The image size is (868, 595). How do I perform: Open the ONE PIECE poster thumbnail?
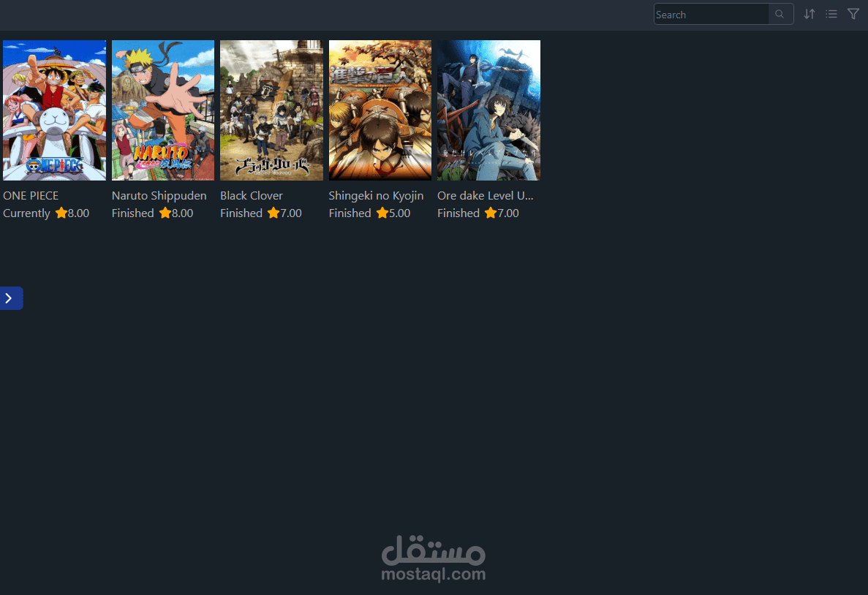tap(54, 110)
